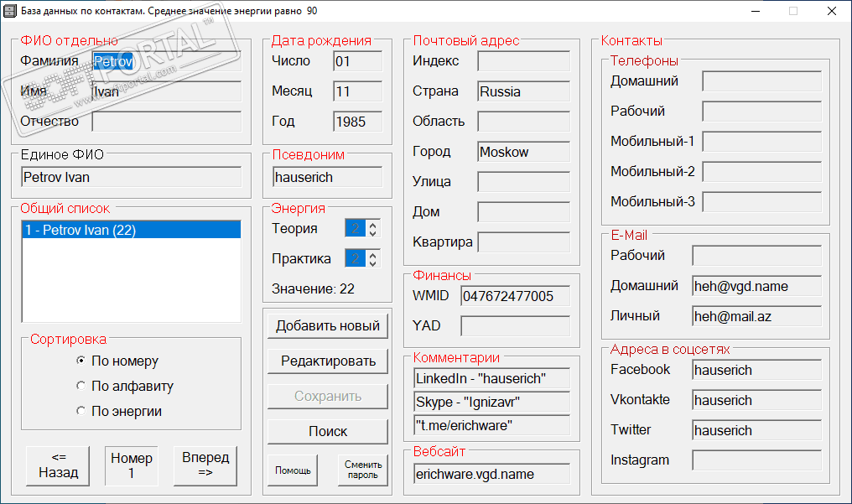The height and width of the screenshot is (504, 852).
Task: Click the Facebook field 'hauserich'
Action: point(757,371)
